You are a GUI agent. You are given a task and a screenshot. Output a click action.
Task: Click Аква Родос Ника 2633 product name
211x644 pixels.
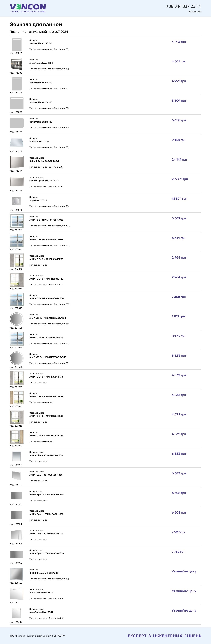point(41,593)
